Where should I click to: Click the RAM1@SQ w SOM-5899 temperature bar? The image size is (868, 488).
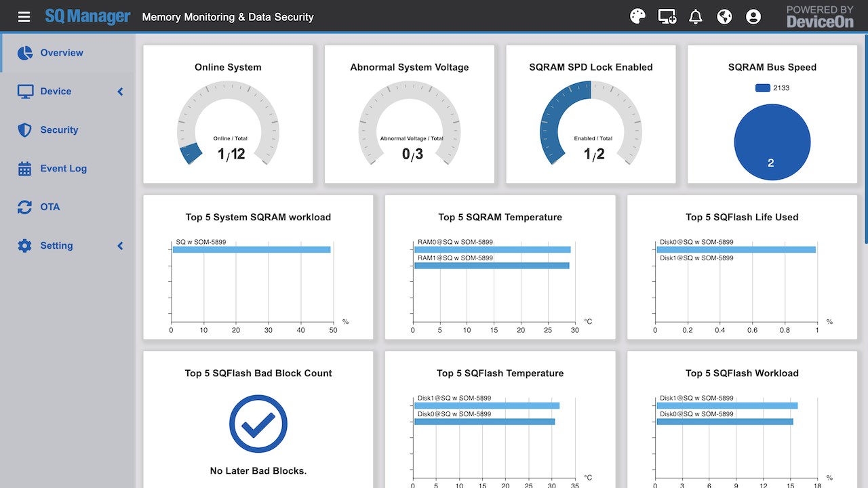pyautogui.click(x=492, y=266)
